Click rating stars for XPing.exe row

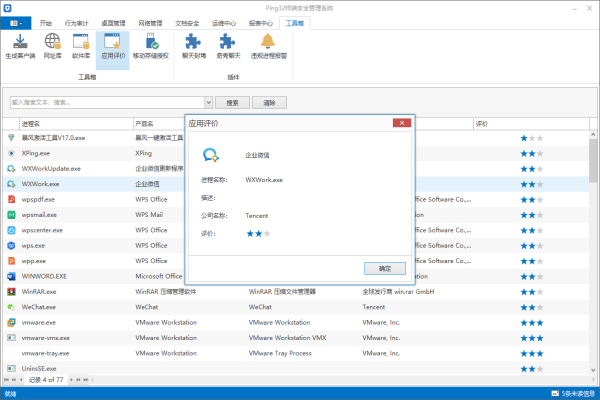coord(532,153)
